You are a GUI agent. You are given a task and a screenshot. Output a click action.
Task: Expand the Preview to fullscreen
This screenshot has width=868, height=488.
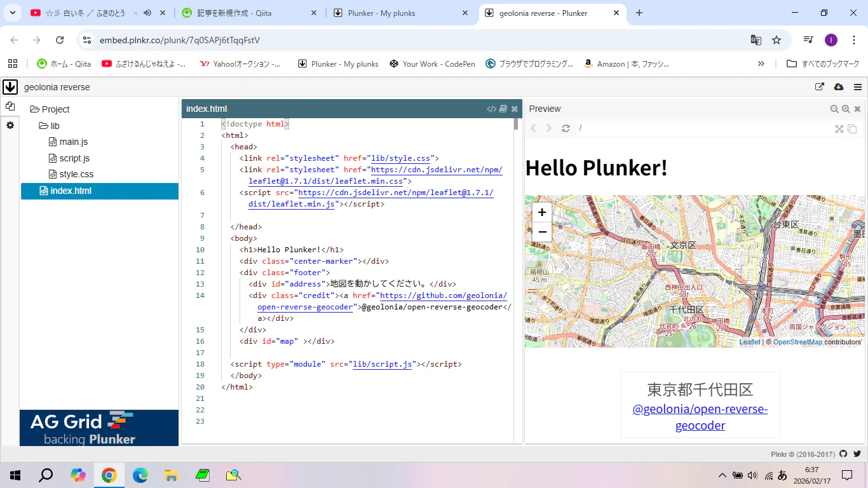839,129
